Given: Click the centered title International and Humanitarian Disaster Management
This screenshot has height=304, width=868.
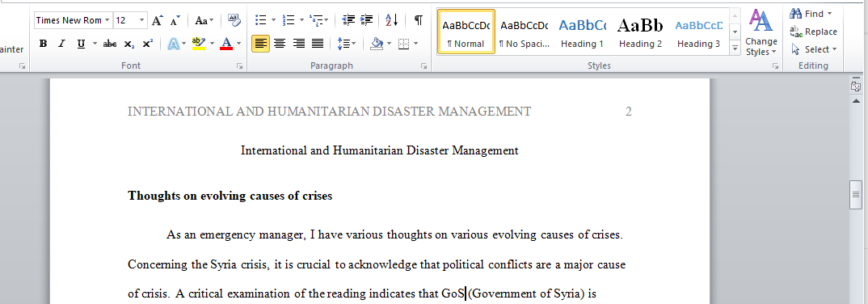Looking at the screenshot, I should pos(380,150).
